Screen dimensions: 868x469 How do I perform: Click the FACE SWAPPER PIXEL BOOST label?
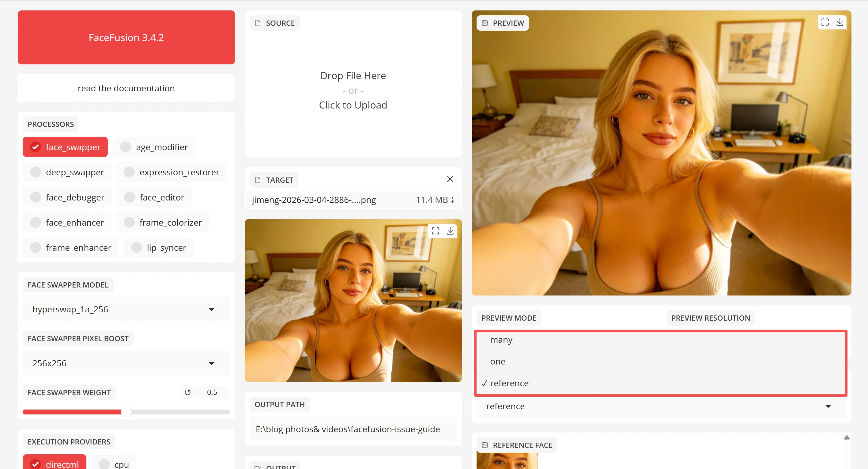click(x=78, y=338)
